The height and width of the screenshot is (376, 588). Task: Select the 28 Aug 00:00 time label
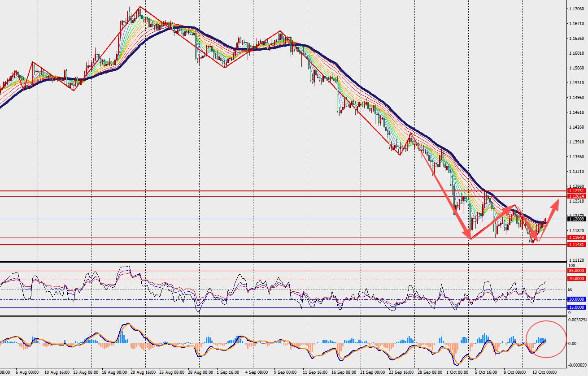[x=201, y=372]
